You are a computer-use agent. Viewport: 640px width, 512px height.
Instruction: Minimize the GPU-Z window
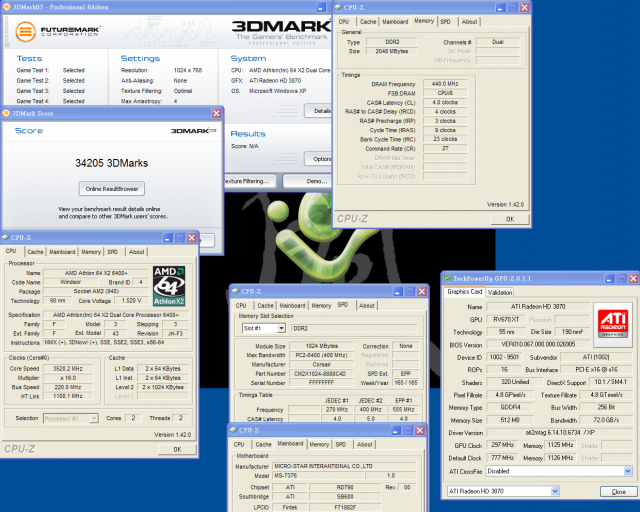609,278
